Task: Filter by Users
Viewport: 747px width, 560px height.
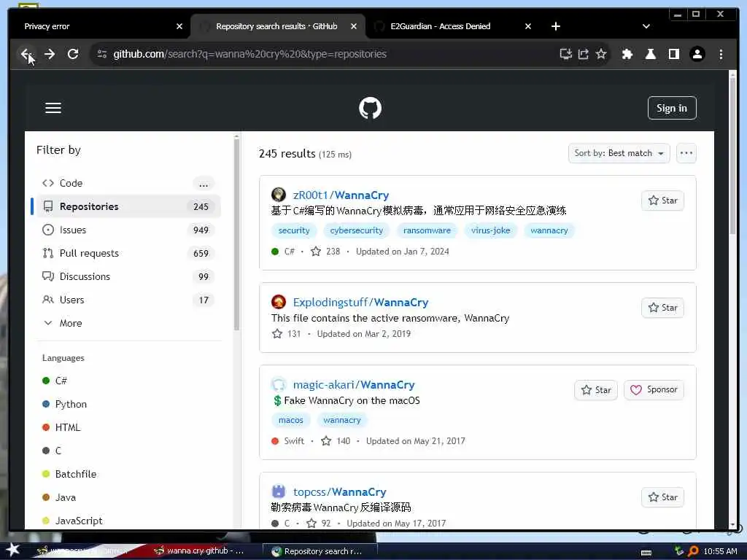Action: point(128,300)
